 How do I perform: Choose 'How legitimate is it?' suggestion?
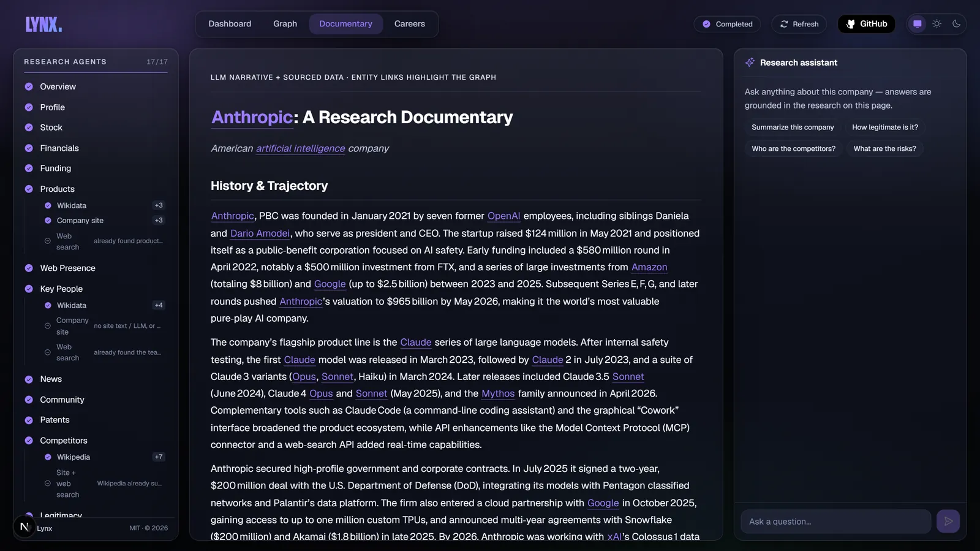(x=885, y=127)
